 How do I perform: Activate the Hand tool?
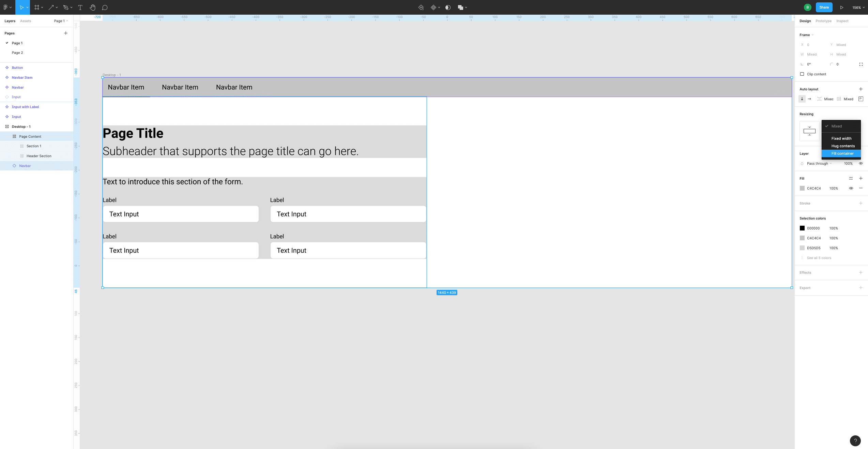coord(92,7)
